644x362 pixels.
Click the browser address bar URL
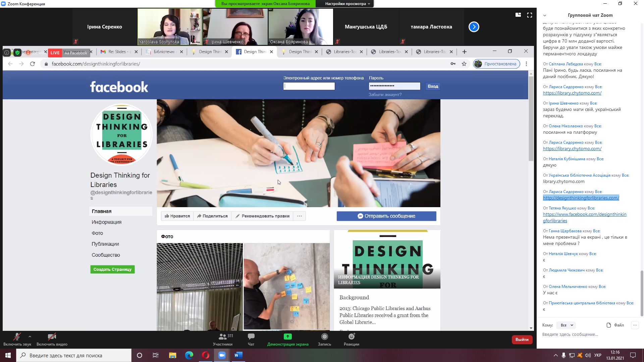[96, 64]
